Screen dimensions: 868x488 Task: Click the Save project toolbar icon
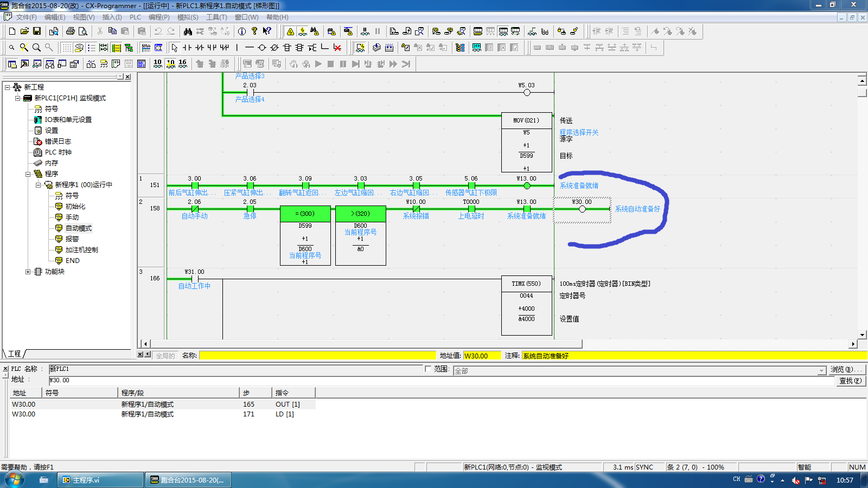[x=37, y=31]
